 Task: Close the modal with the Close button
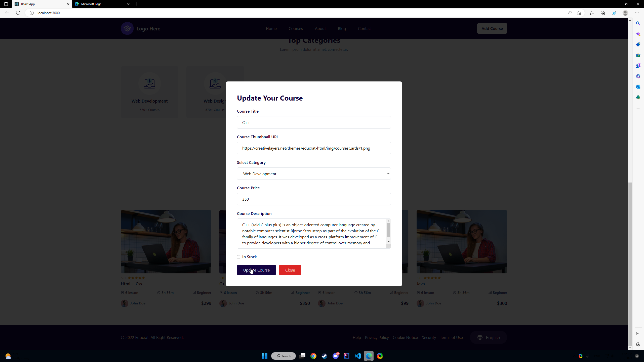click(290, 270)
